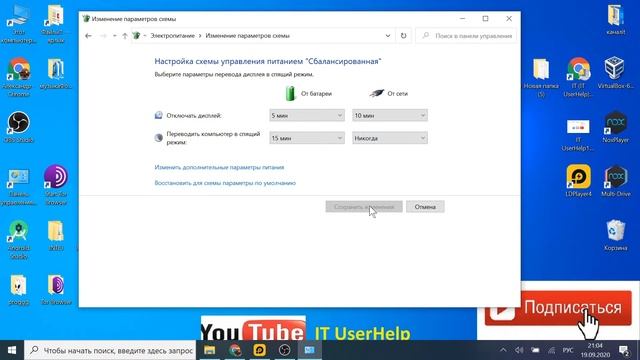Select the LDPlayer4 desktop icon
This screenshot has height=360, width=640.
click(578, 181)
